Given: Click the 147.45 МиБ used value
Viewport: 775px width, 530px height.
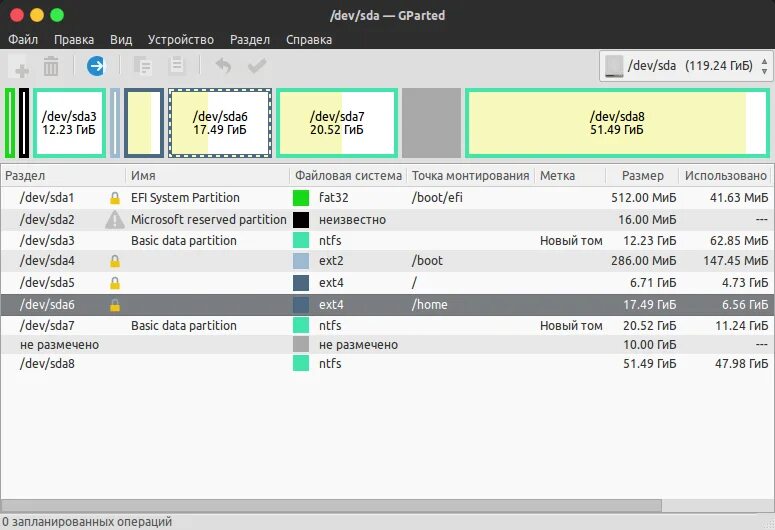Looking at the screenshot, I should coord(736,261).
